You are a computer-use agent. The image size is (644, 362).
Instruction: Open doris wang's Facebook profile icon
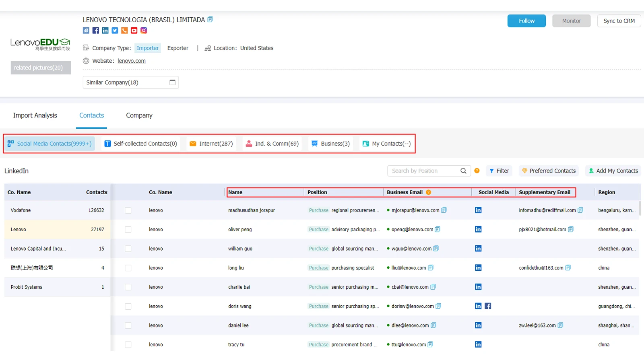[x=488, y=306]
